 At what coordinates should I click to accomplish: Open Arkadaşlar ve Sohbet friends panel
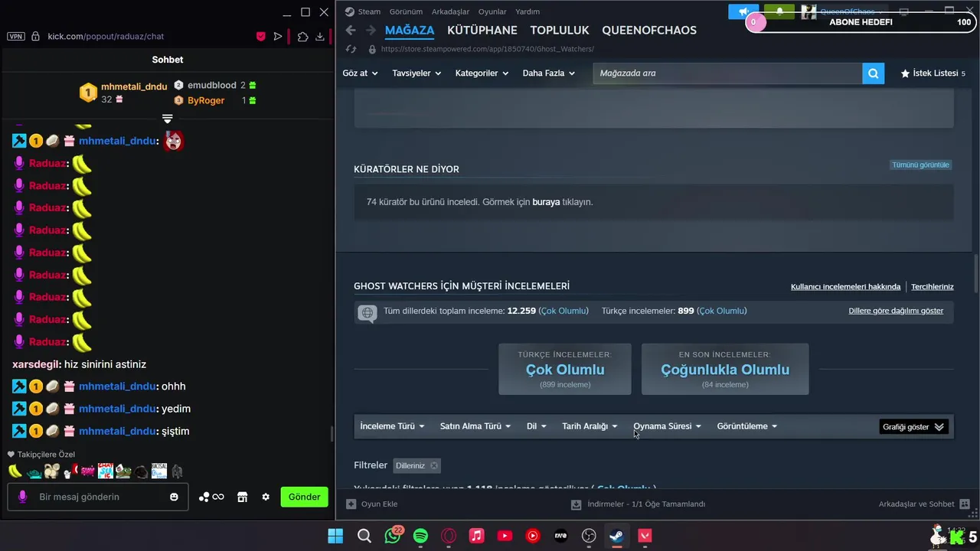(924, 504)
